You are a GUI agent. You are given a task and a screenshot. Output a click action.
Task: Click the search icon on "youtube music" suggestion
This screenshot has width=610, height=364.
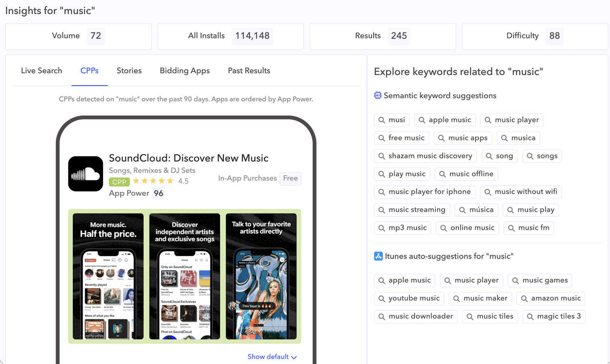tap(383, 298)
